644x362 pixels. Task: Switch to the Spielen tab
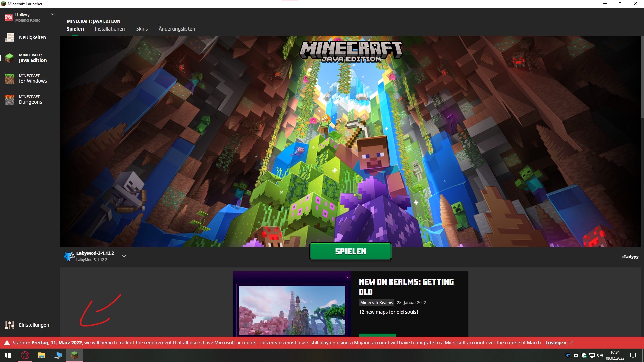click(x=75, y=29)
